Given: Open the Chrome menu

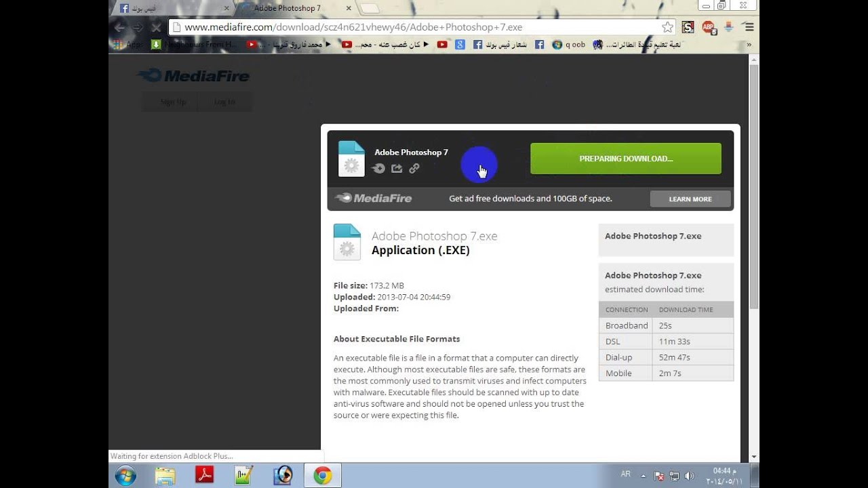Looking at the screenshot, I should (x=749, y=27).
